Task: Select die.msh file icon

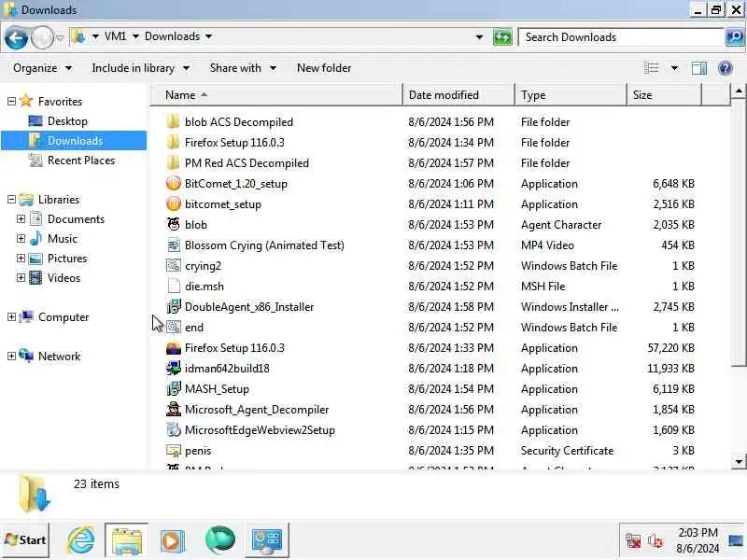Action: point(174,287)
